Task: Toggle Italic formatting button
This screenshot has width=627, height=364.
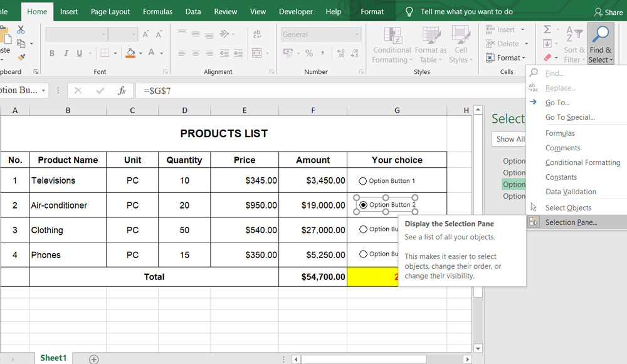Action: [66, 53]
